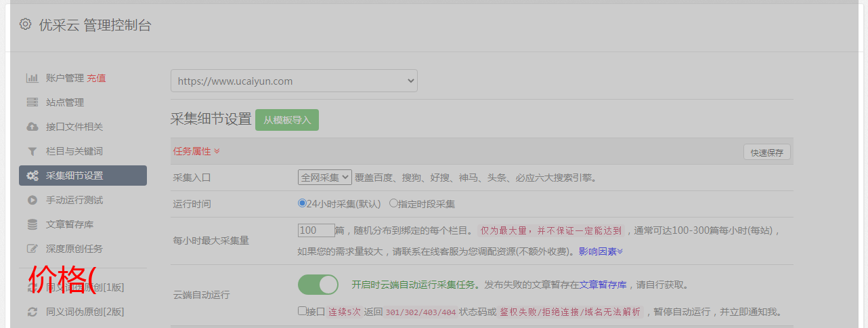Click the server icon for 站点管理

pyautogui.click(x=32, y=102)
